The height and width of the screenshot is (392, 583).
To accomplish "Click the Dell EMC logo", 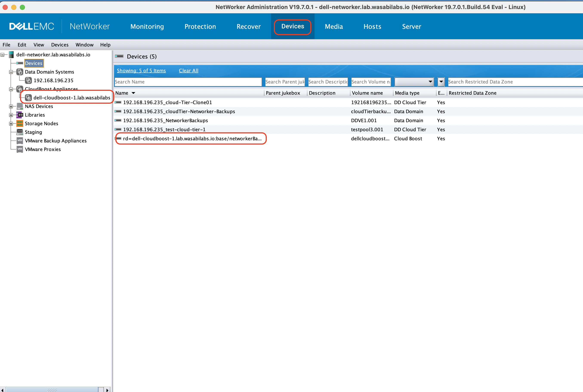I will pyautogui.click(x=31, y=26).
